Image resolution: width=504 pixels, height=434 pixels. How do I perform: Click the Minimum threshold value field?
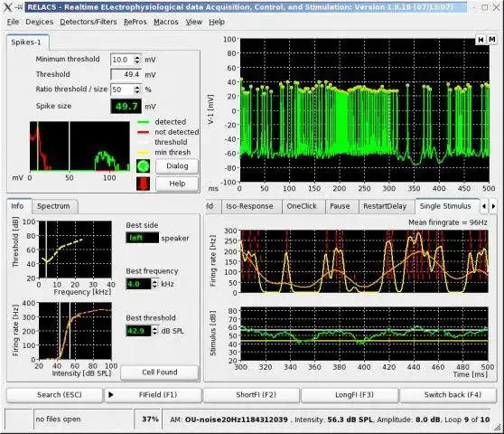pos(122,60)
